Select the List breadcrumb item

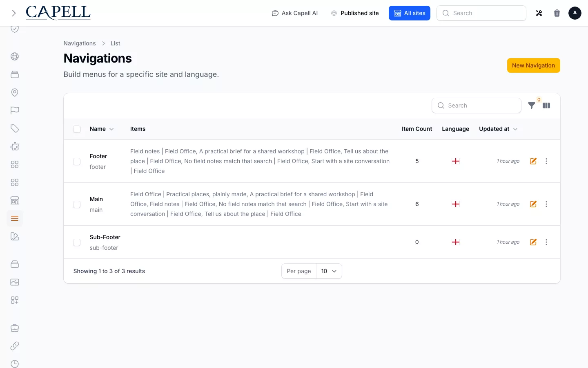tap(115, 43)
